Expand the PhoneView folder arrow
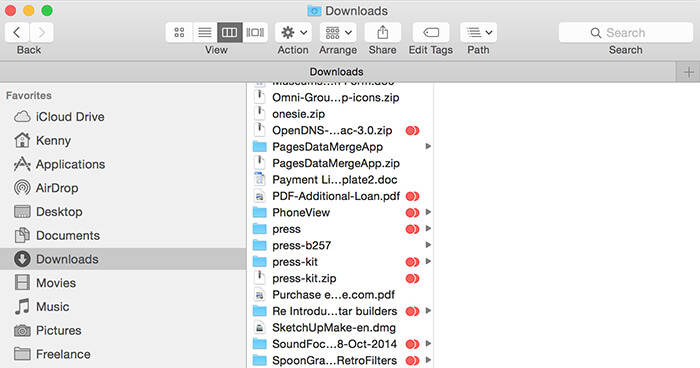Viewport: 700px width, 368px height. [428, 212]
